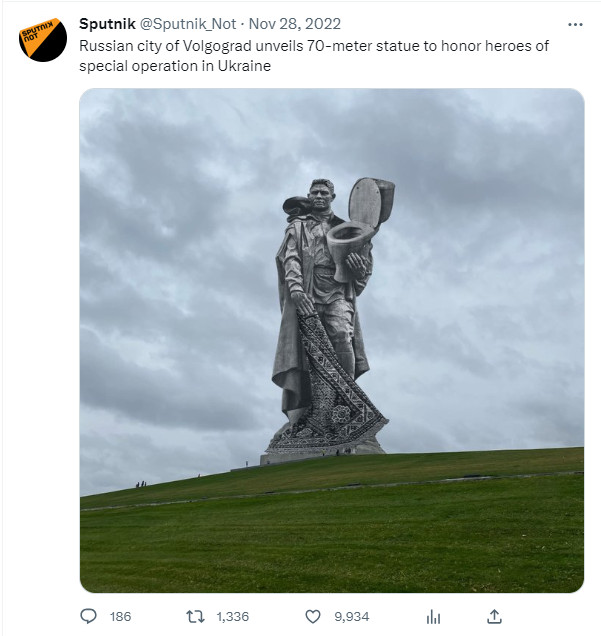This screenshot has width=601, height=636.
Task: View tweet analytics bar chart icon
Action: point(433,617)
